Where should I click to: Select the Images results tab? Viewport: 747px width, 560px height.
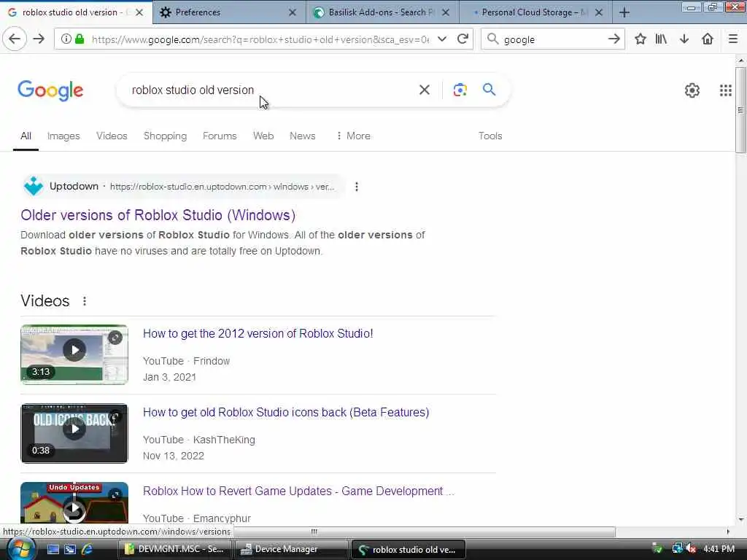coord(63,136)
